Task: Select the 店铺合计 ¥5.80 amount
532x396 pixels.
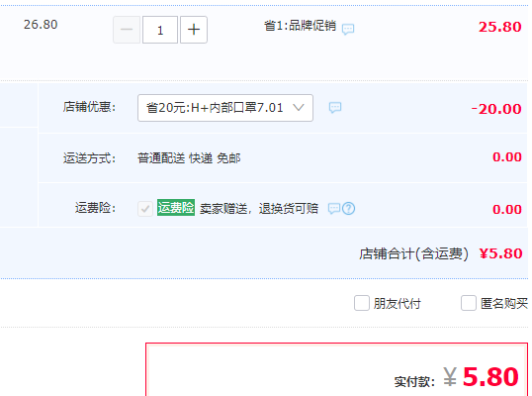Action: (500, 253)
